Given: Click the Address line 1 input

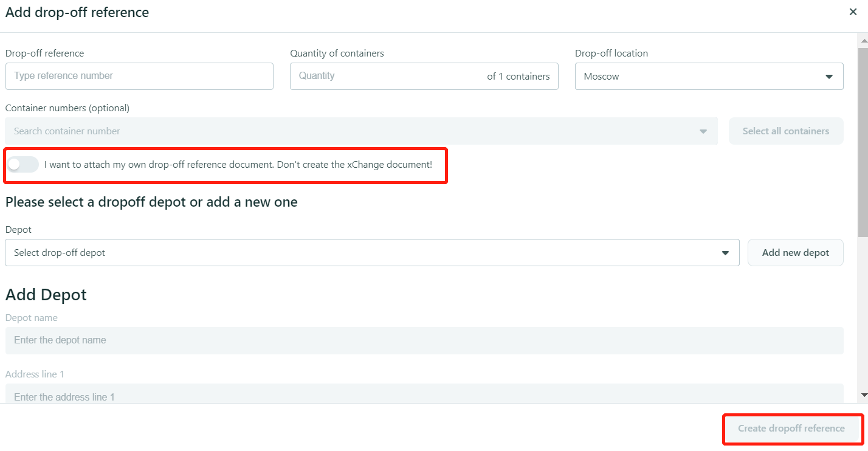Looking at the screenshot, I should pos(424,395).
